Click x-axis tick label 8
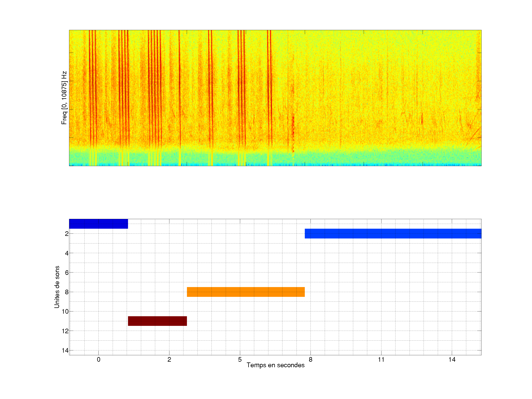532x399 pixels. (x=311, y=359)
